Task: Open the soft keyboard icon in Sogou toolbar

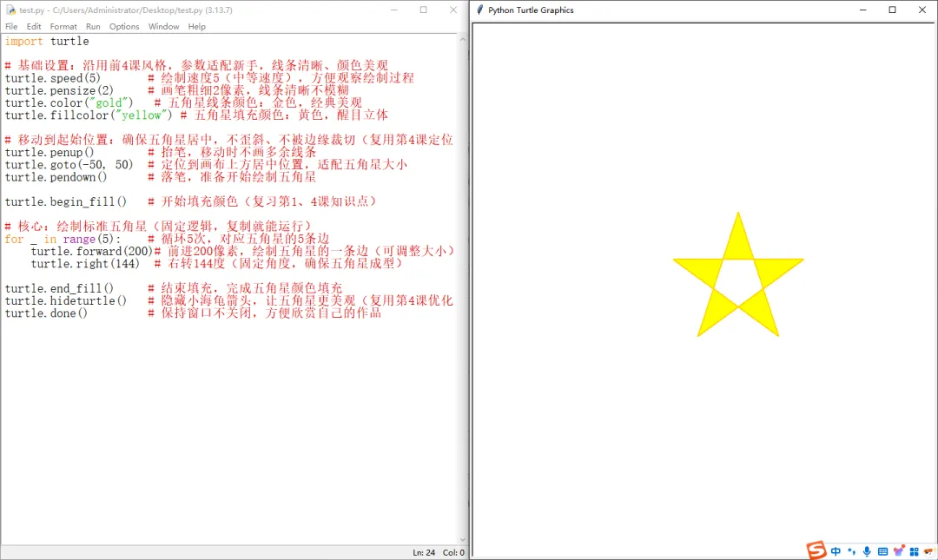Action: pos(882,551)
